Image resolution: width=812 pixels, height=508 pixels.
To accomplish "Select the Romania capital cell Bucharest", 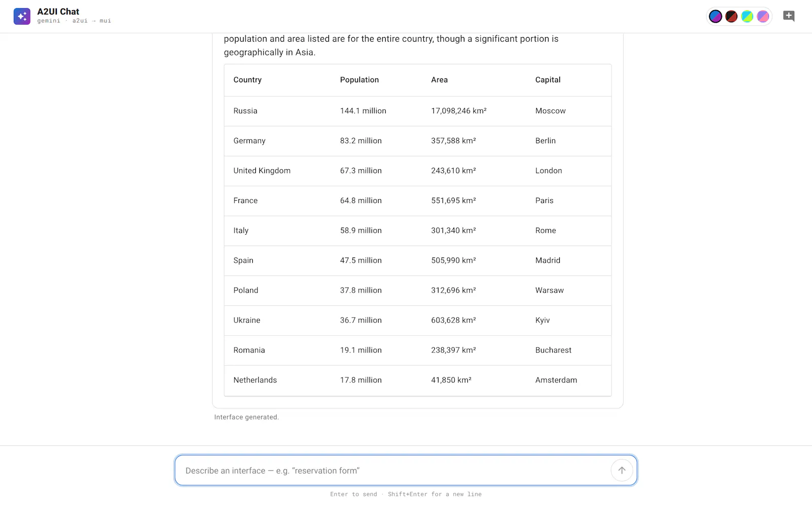I will pos(553,350).
